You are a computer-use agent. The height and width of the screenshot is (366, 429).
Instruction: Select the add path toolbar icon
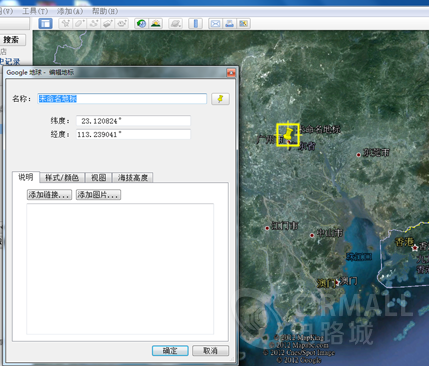coord(94,24)
